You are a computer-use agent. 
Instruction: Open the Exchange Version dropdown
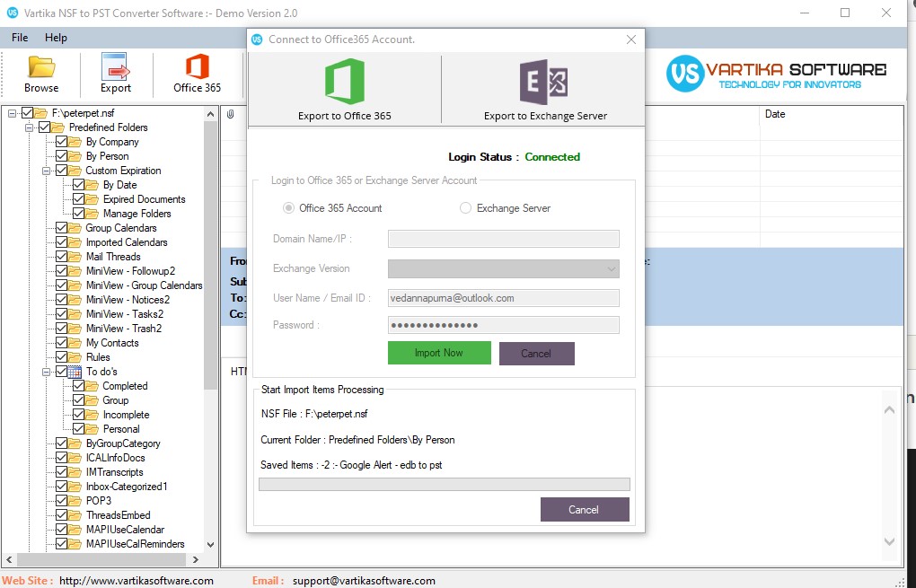(504, 268)
